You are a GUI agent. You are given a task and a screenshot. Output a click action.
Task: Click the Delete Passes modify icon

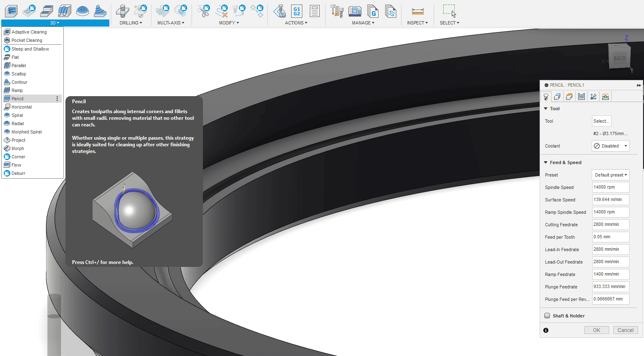222,11
